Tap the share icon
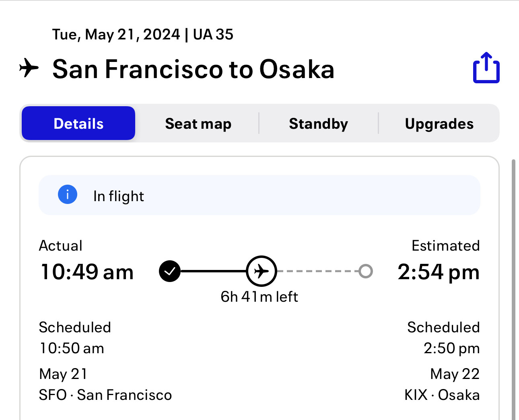The width and height of the screenshot is (519, 420). pyautogui.click(x=486, y=68)
